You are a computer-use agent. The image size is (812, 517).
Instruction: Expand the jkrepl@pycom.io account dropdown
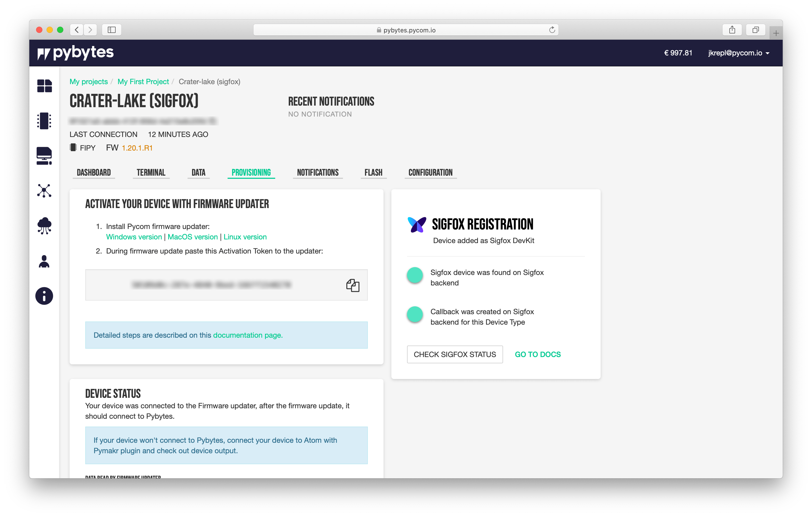[x=738, y=53]
